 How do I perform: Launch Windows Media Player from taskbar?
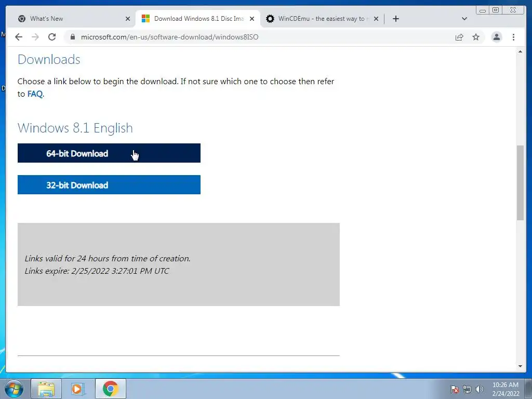[77, 389]
